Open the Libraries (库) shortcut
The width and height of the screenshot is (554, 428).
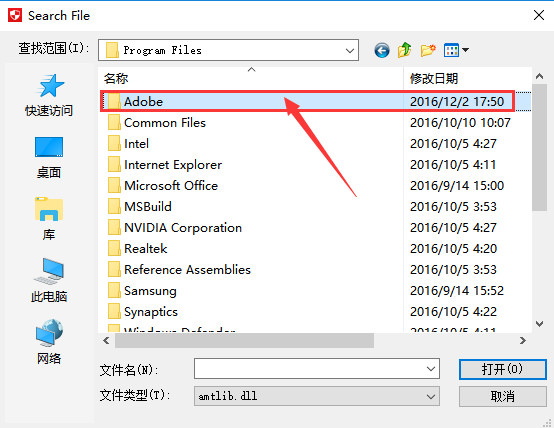tap(49, 219)
